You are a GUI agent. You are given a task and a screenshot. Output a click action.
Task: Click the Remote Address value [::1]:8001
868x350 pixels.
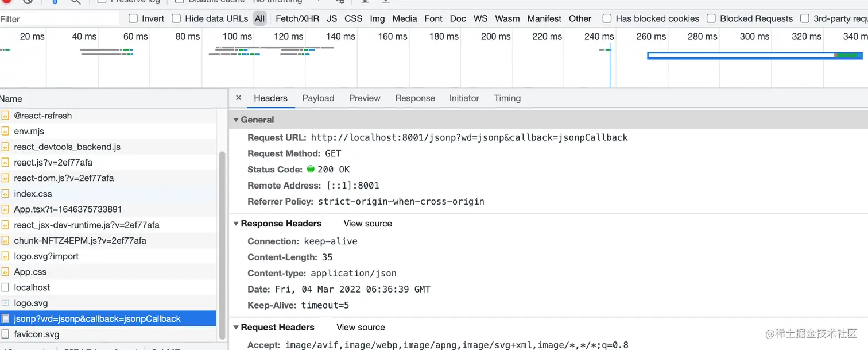pos(352,186)
